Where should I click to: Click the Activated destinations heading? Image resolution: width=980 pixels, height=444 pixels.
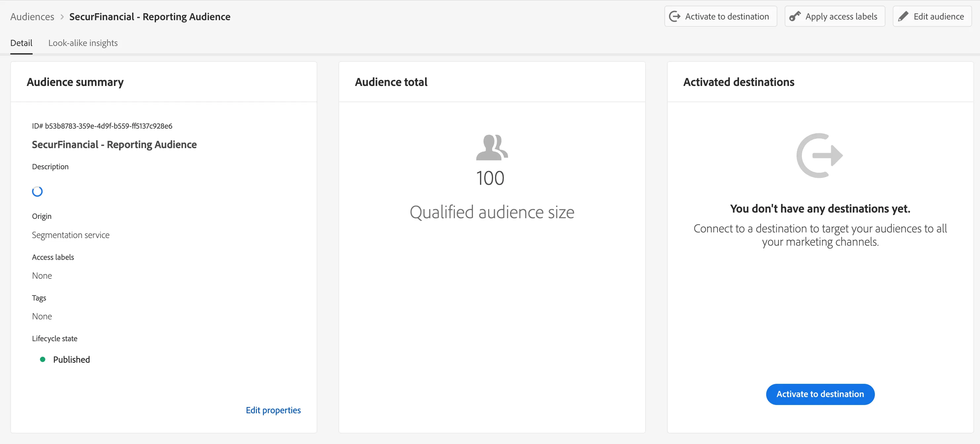(x=739, y=82)
